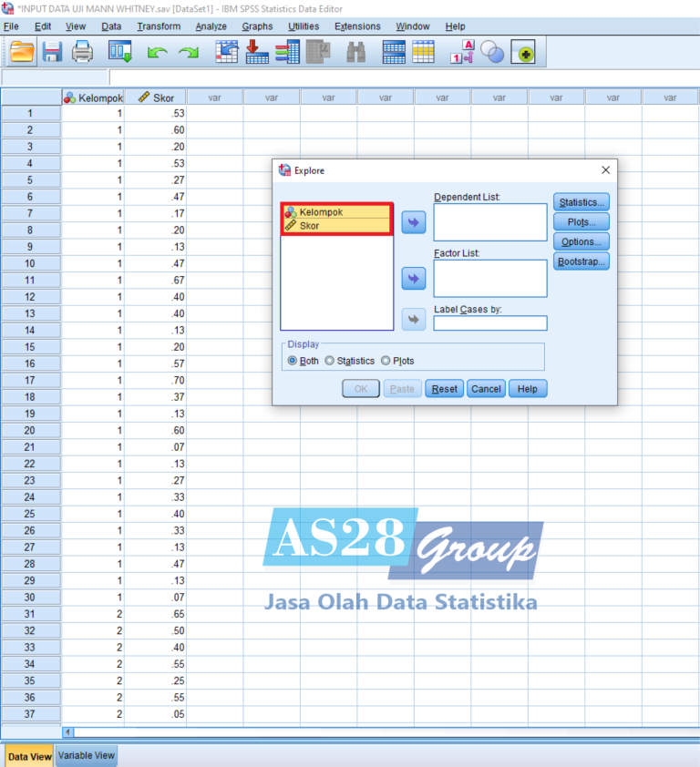
Task: Open the Statistics... options button
Action: pos(581,202)
